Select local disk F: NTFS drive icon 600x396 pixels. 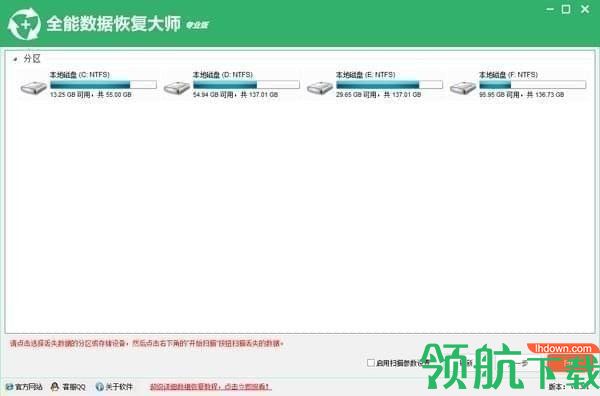coord(463,88)
